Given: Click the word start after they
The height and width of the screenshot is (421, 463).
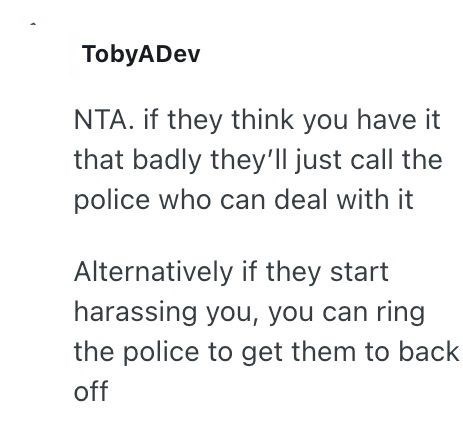Looking at the screenshot, I should point(359,273).
